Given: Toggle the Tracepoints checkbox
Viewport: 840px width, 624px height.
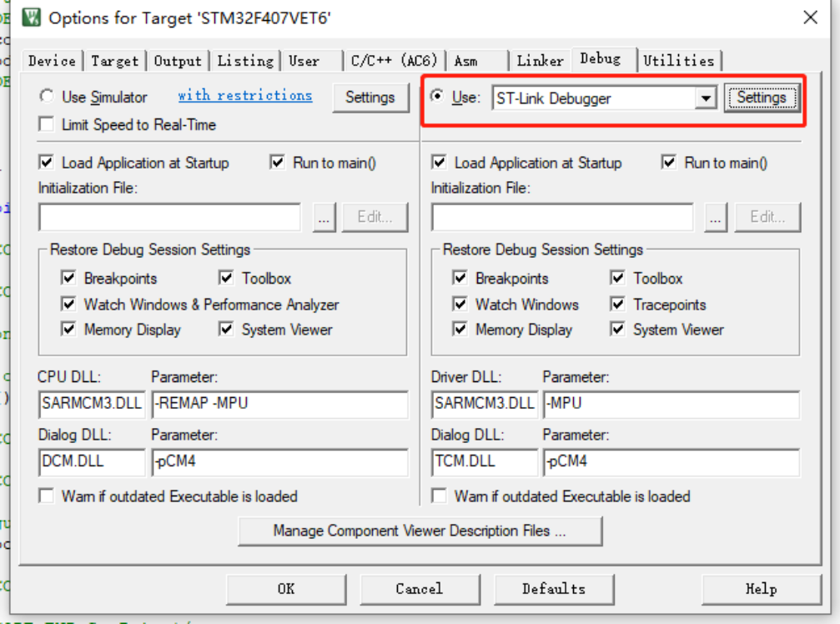Looking at the screenshot, I should [x=618, y=304].
